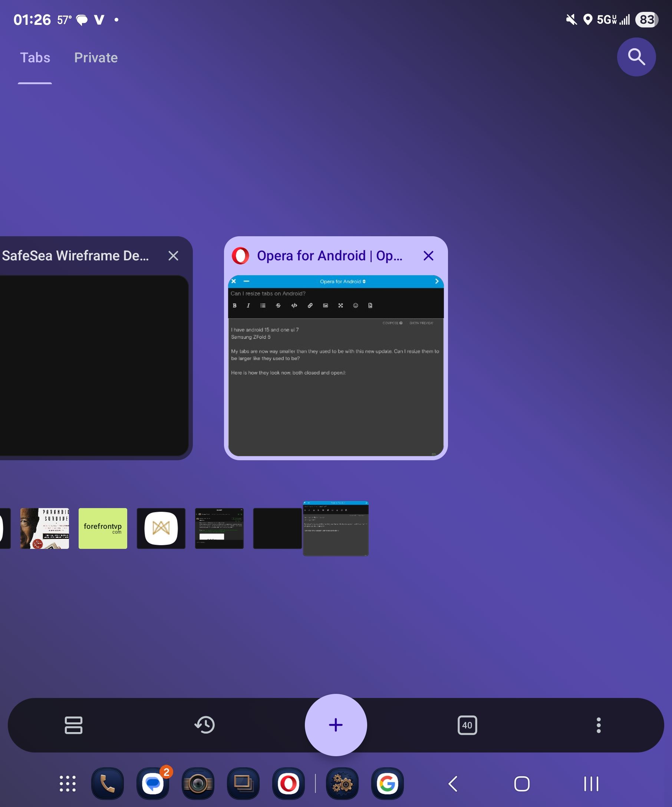Select the dark forum page thumbnail
The image size is (672, 807).
(x=220, y=528)
